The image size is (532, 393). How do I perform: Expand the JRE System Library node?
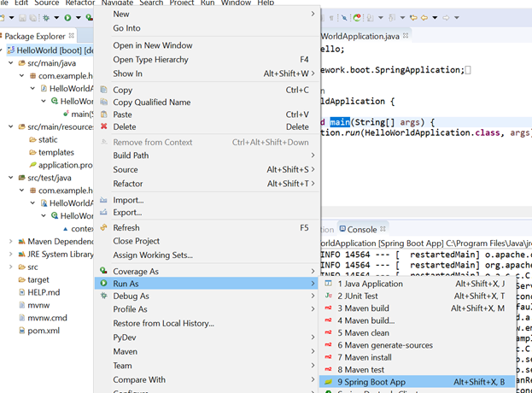point(11,255)
